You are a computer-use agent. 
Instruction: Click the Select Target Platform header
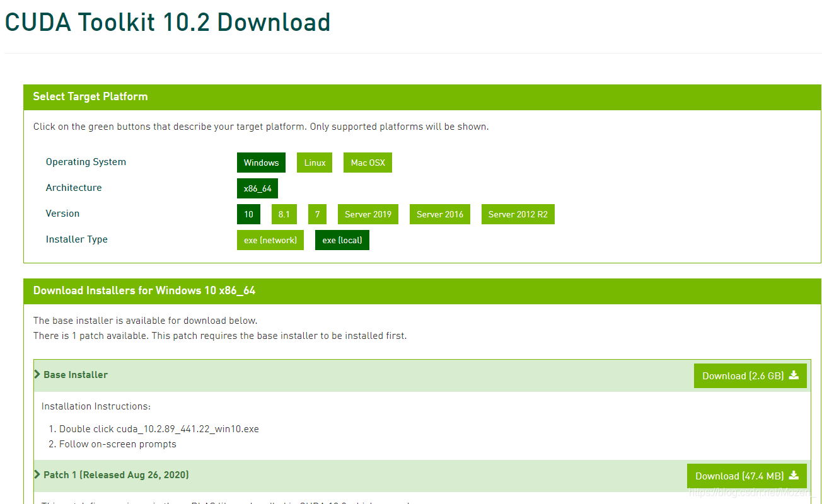(90, 96)
